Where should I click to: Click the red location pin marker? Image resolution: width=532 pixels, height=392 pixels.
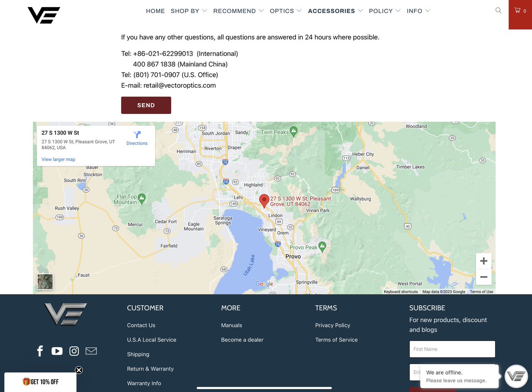click(264, 202)
